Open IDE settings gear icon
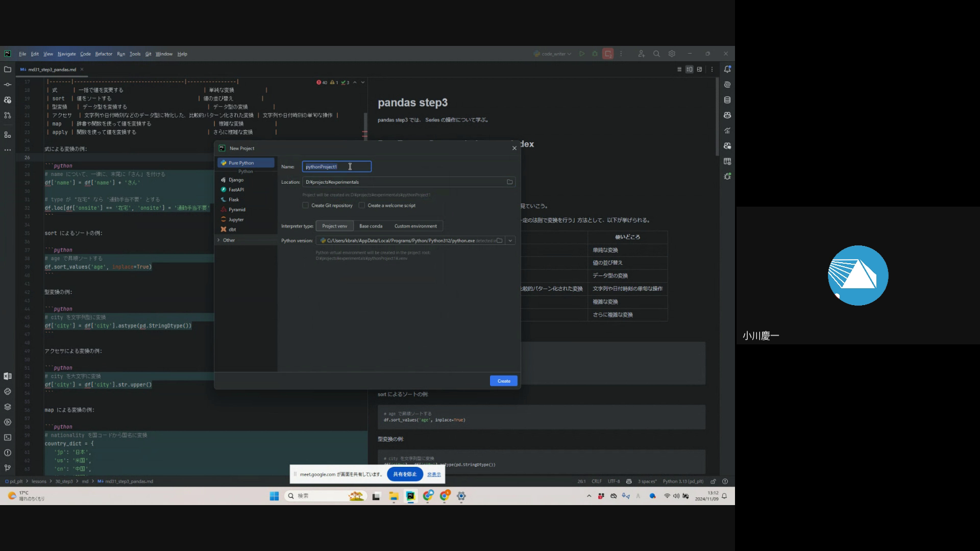 [672, 54]
